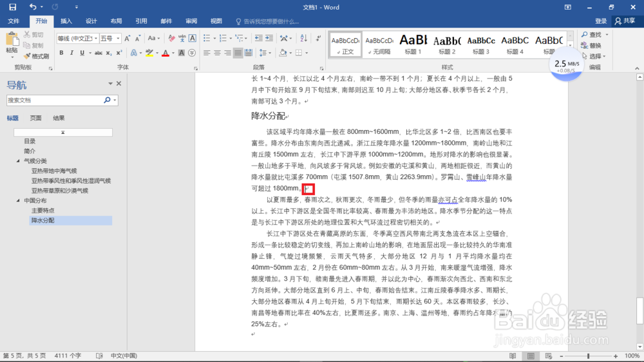Open the Borders dropdown
Image resolution: width=644 pixels, height=362 pixels.
click(307, 53)
